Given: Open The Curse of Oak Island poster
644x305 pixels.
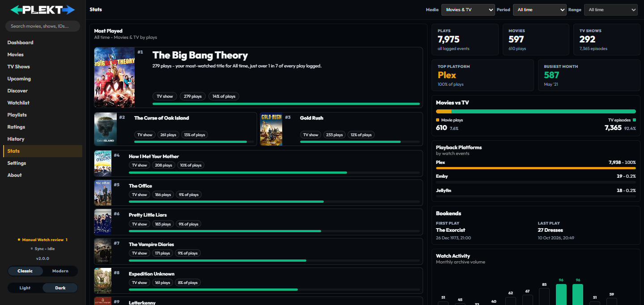Looking at the screenshot, I should (106, 129).
